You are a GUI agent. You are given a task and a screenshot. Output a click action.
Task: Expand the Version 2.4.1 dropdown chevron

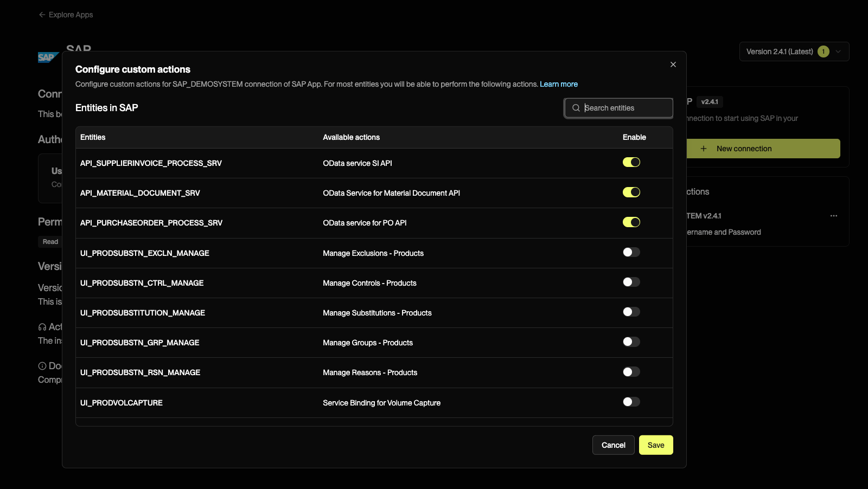point(838,52)
